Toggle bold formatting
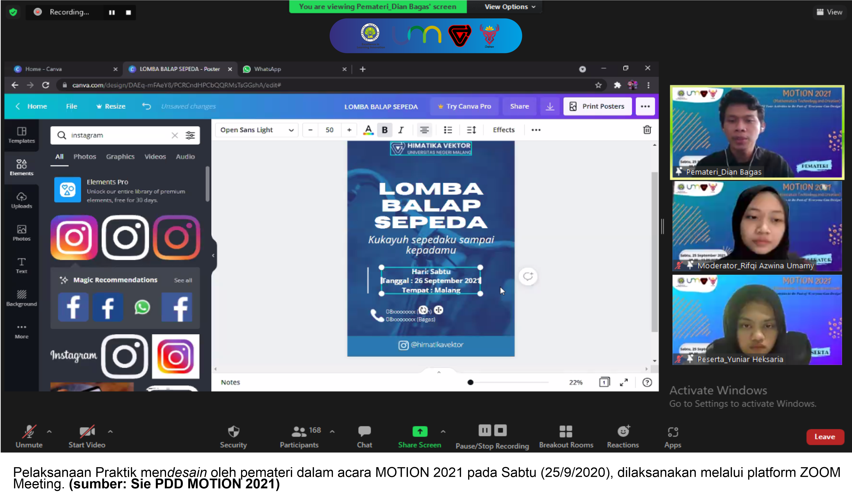Viewport: 852px width, 504px height. [x=385, y=130]
